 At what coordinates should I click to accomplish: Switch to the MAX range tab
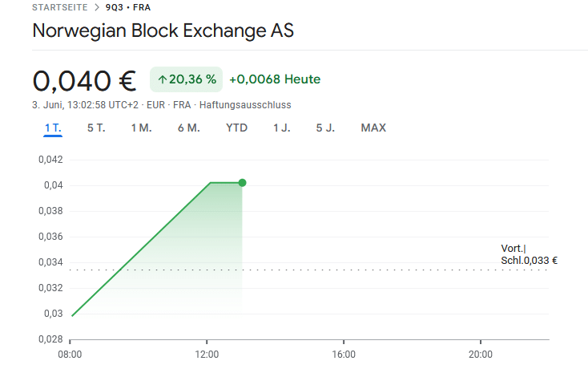[373, 128]
